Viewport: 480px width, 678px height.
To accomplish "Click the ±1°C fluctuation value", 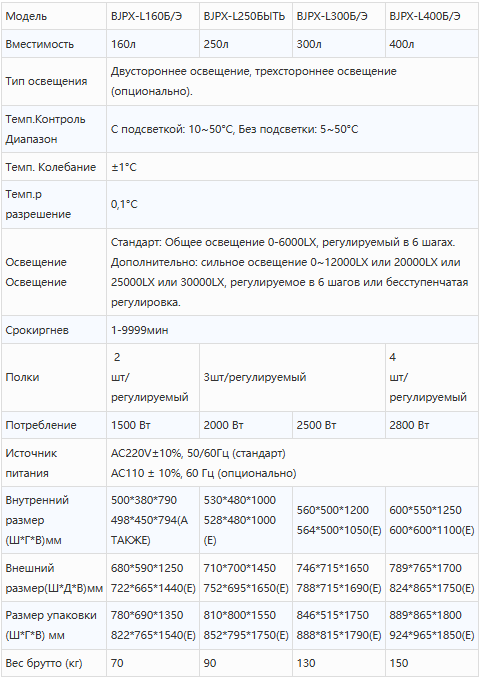I will 124,167.
